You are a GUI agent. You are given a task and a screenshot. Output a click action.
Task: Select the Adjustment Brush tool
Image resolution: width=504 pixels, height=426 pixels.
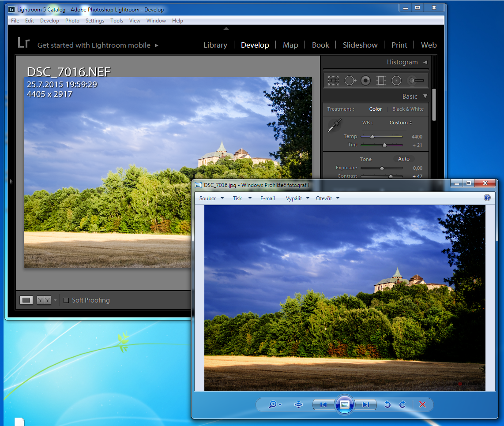[416, 81]
